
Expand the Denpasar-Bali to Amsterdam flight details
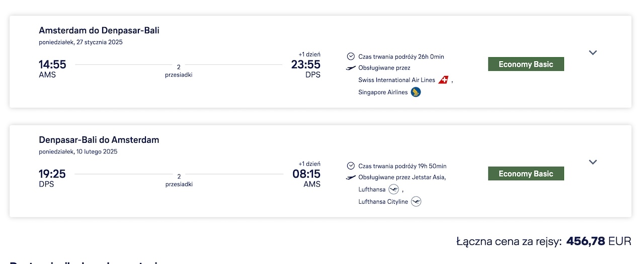pos(593,162)
